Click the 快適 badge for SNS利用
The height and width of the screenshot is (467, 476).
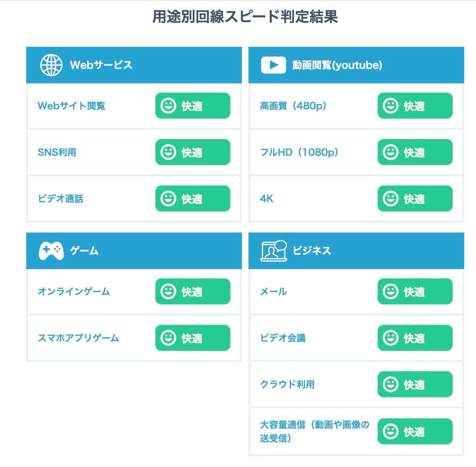pos(192,152)
